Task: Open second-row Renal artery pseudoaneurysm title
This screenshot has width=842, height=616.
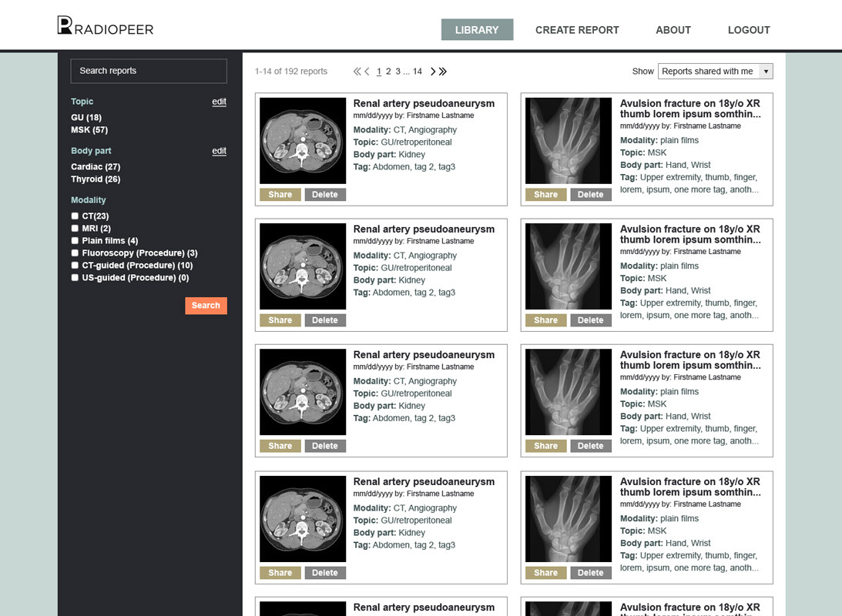Action: point(424,229)
